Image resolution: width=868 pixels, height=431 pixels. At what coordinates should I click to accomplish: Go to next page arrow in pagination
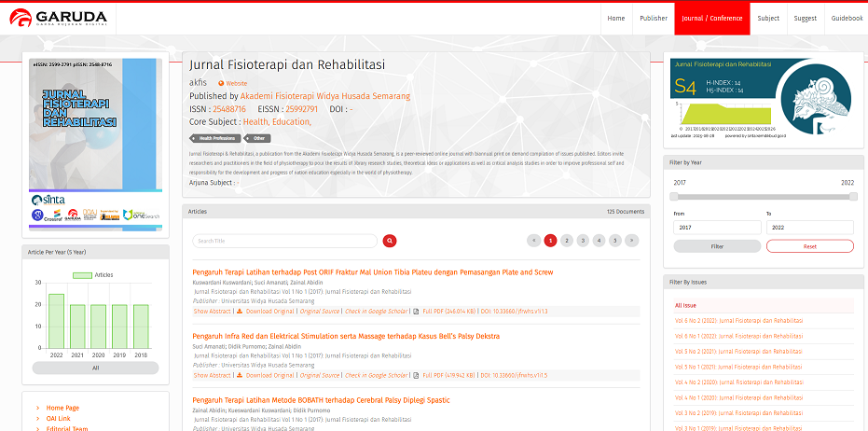(631, 241)
